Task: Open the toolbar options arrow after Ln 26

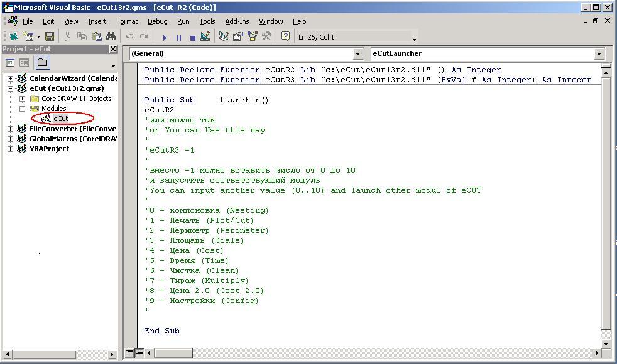Action: pos(414,39)
